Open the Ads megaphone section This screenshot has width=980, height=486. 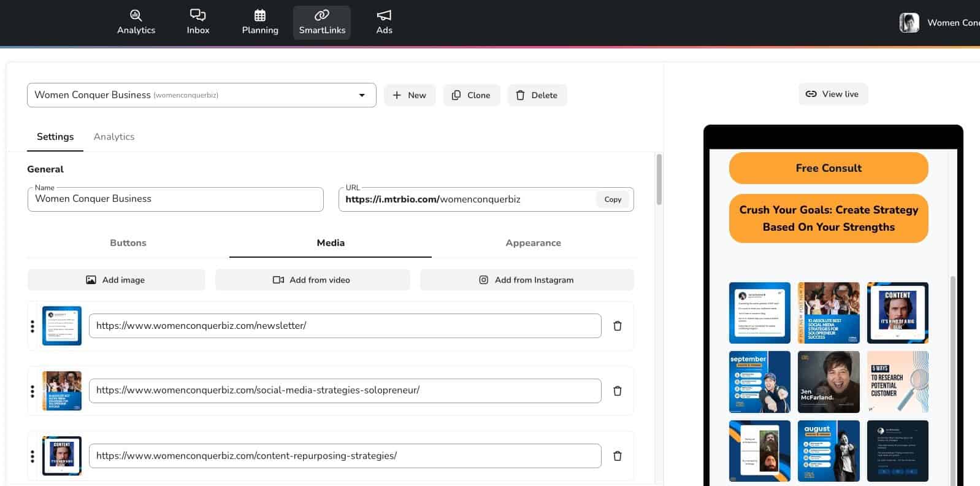point(384,23)
